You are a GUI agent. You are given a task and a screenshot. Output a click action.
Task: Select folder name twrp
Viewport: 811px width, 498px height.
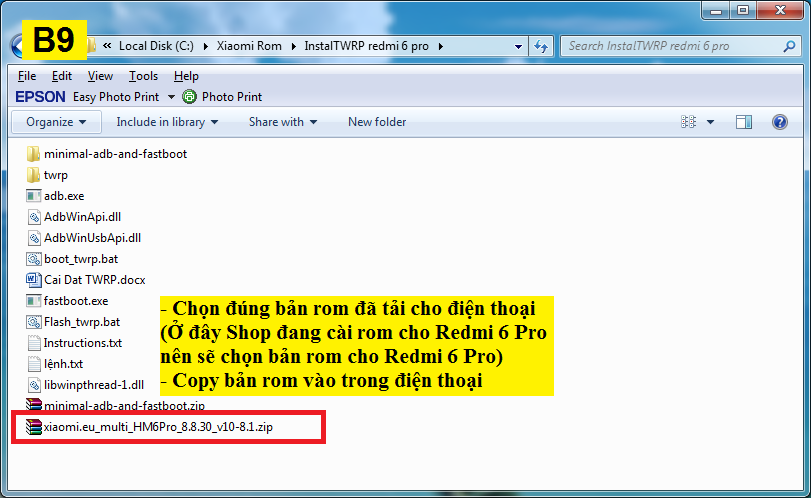(56, 175)
